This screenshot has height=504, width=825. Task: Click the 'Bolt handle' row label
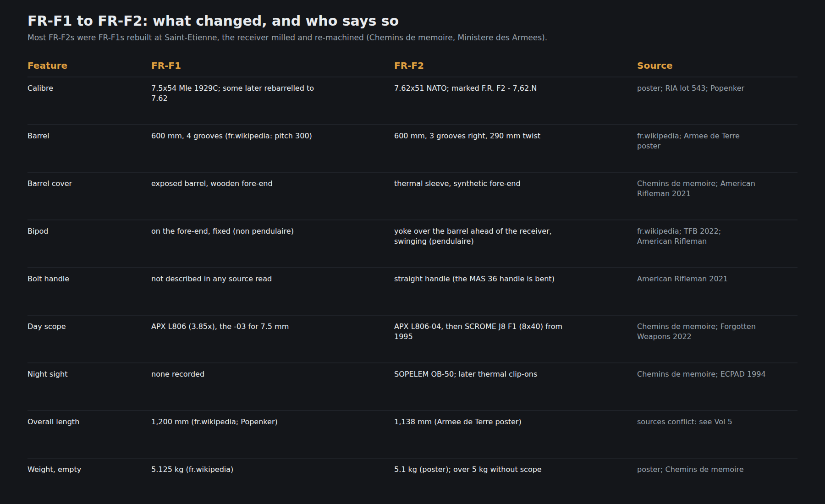pyautogui.click(x=48, y=279)
